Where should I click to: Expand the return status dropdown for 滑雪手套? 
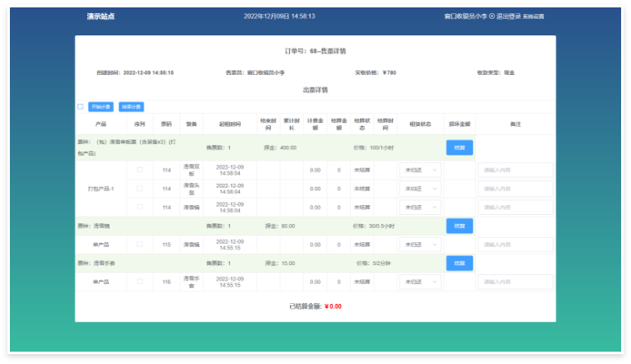[x=420, y=282]
